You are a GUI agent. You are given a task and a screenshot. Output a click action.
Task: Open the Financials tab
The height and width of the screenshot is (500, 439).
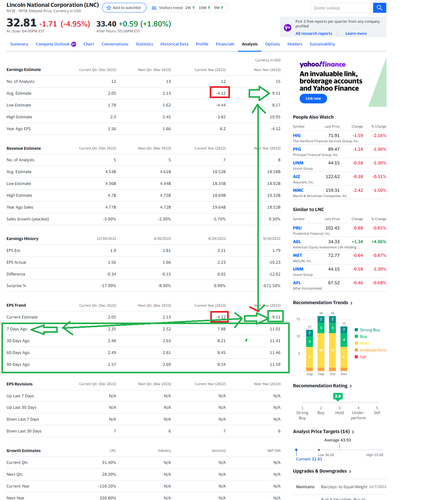point(225,44)
